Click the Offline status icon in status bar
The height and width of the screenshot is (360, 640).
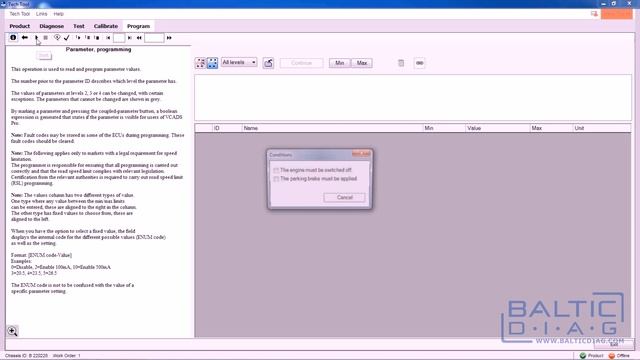point(611,356)
